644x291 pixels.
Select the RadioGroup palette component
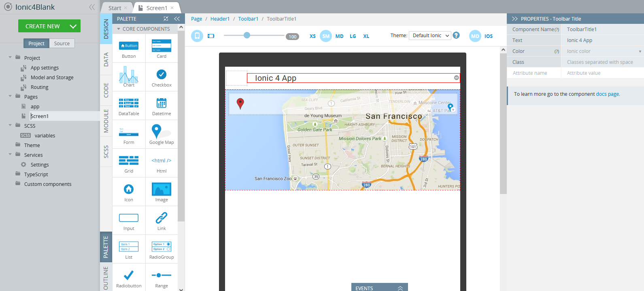[161, 249]
